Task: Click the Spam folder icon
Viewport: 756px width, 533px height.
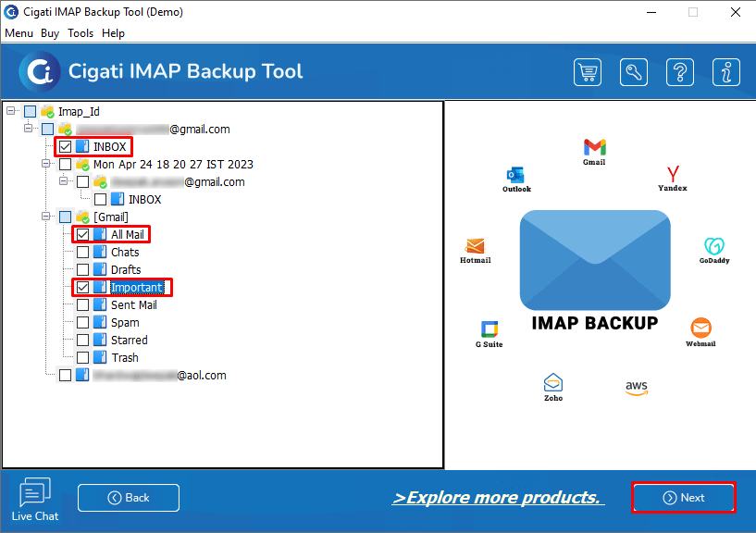Action: [100, 322]
